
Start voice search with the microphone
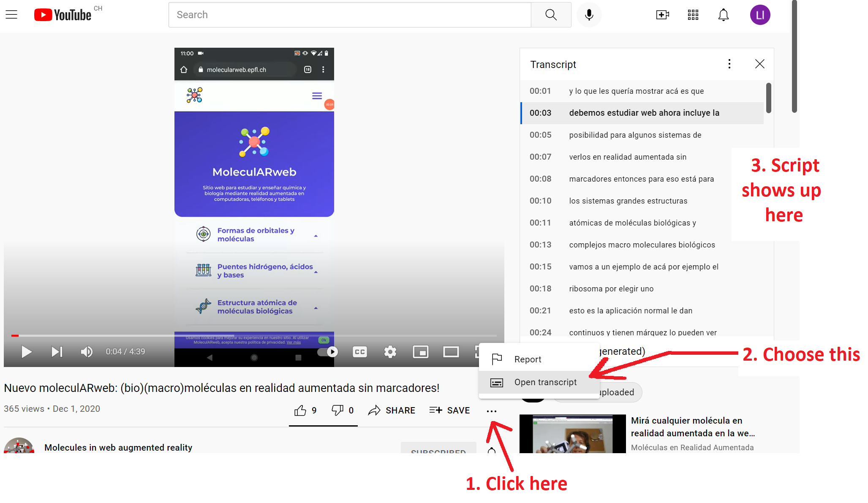pos(589,15)
